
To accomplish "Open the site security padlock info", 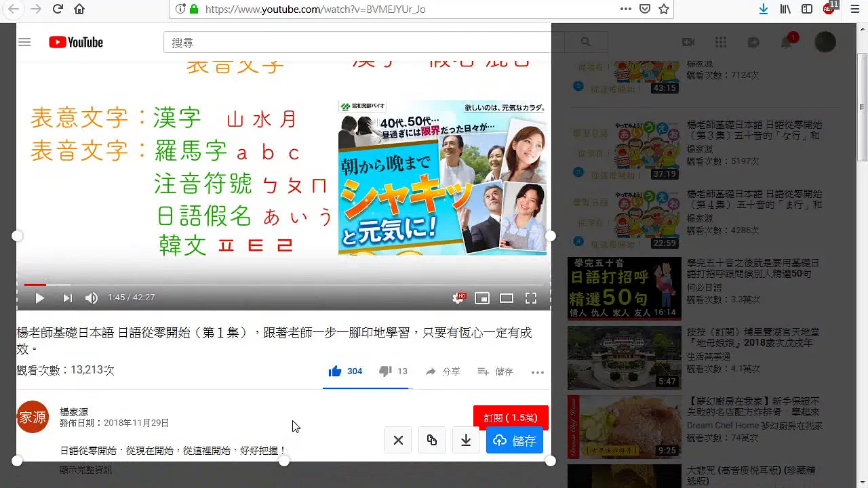I will tap(194, 9).
